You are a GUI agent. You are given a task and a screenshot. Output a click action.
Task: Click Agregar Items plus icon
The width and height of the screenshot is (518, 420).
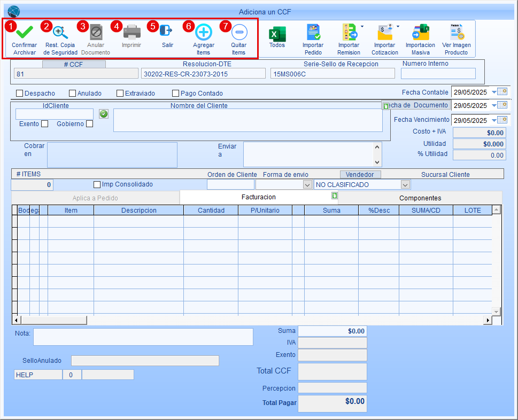[204, 32]
